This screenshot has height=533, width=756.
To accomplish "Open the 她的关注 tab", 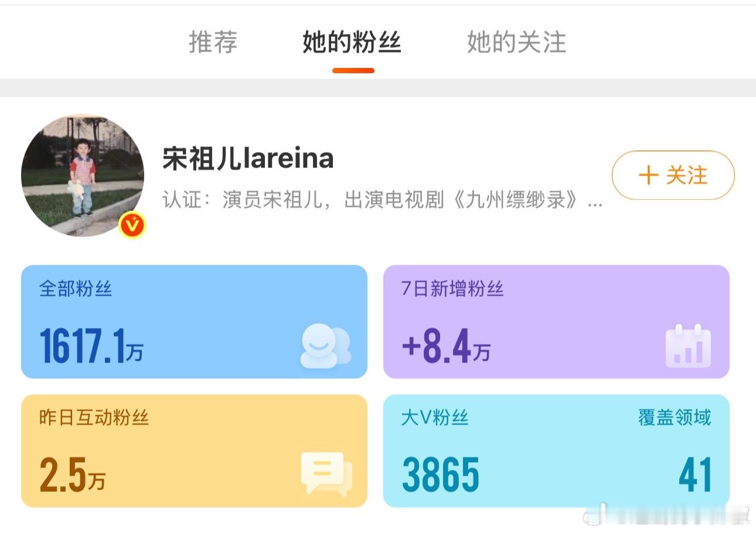I will [x=516, y=42].
